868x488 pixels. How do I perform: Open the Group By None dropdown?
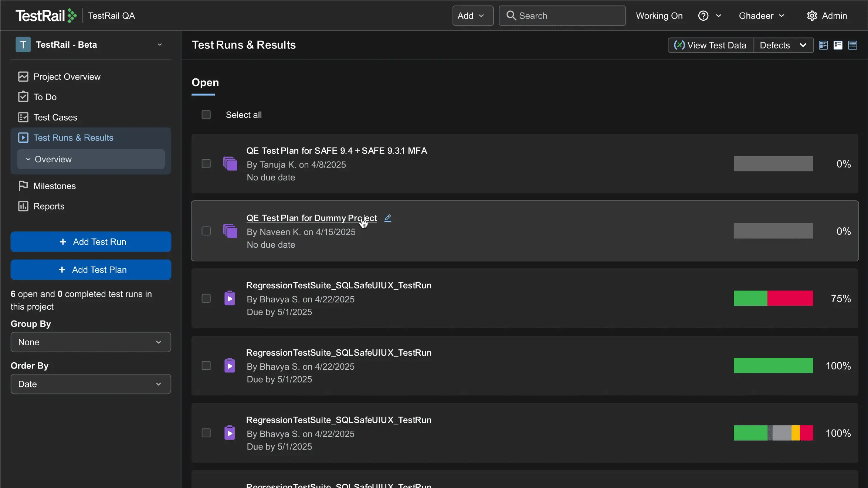pyautogui.click(x=91, y=342)
